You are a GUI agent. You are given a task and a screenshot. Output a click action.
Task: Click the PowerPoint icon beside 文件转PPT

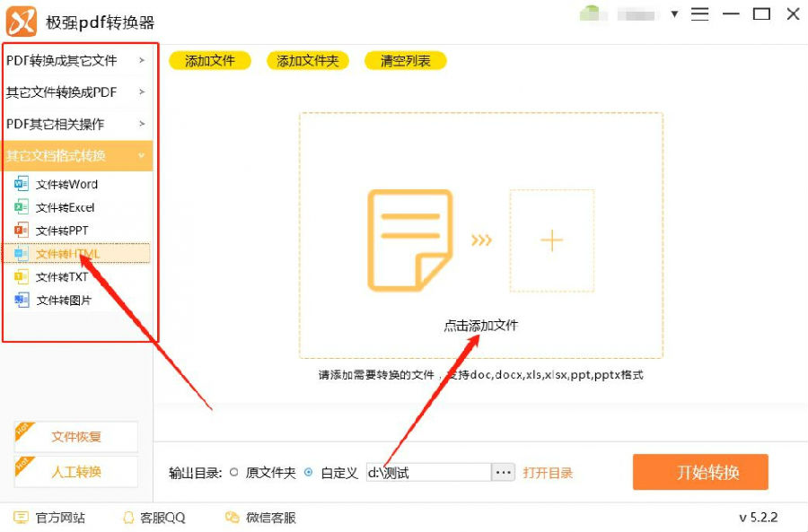(x=22, y=231)
